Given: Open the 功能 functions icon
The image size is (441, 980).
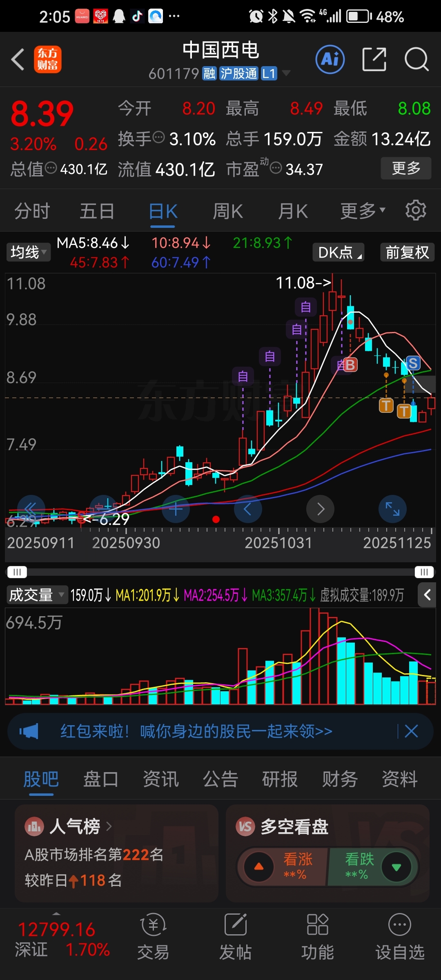Looking at the screenshot, I should [x=318, y=937].
